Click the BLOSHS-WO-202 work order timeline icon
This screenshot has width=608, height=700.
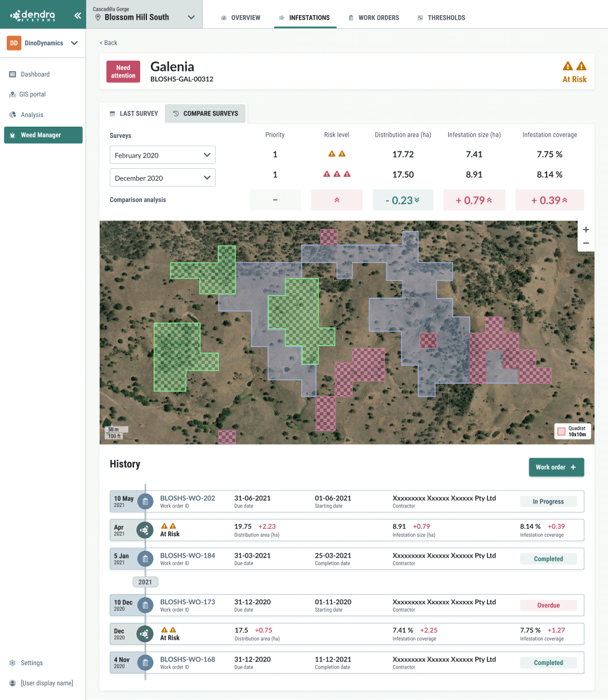(145, 501)
